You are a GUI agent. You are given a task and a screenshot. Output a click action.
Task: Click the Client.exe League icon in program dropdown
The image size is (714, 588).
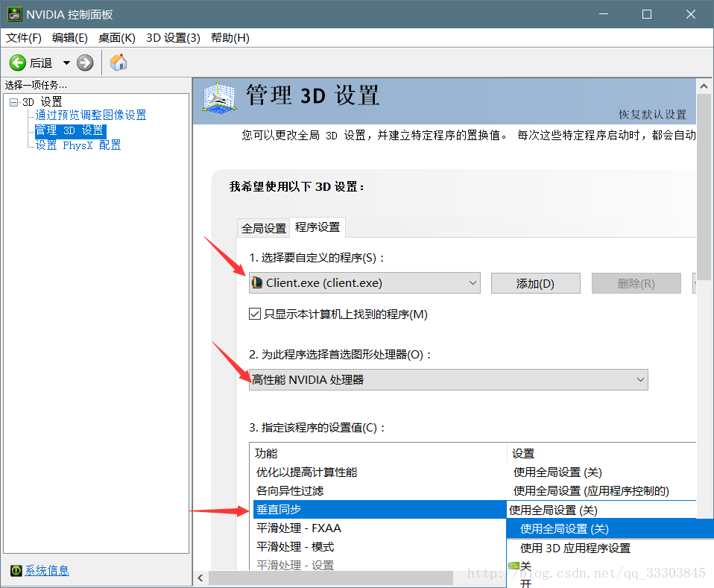click(x=257, y=283)
